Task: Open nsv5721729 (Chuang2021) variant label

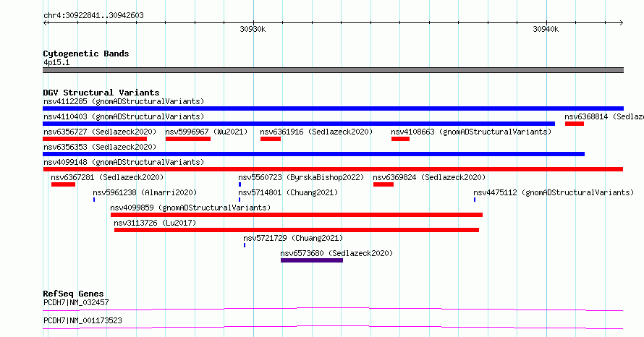Action: pyautogui.click(x=293, y=238)
